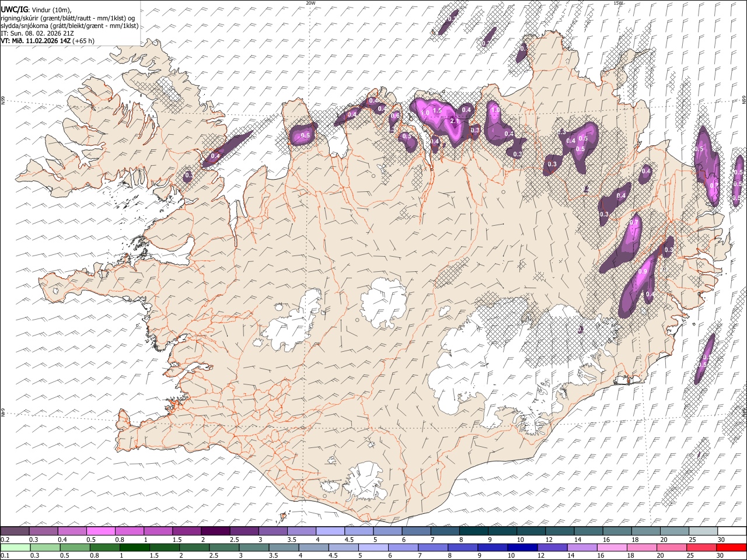Screen dimensions: 747x560
Task: Pick the darkest purple upper swatch at 2
Action: [x=215, y=531]
